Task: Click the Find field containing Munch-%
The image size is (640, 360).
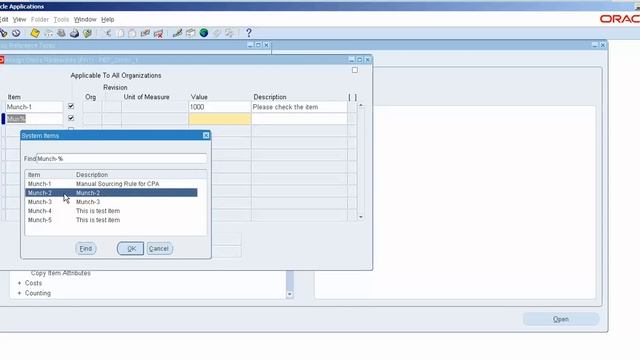Action: 122,159
